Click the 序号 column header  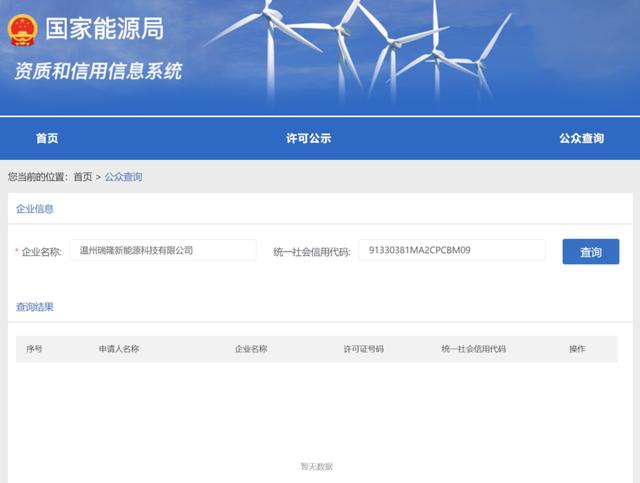34,349
